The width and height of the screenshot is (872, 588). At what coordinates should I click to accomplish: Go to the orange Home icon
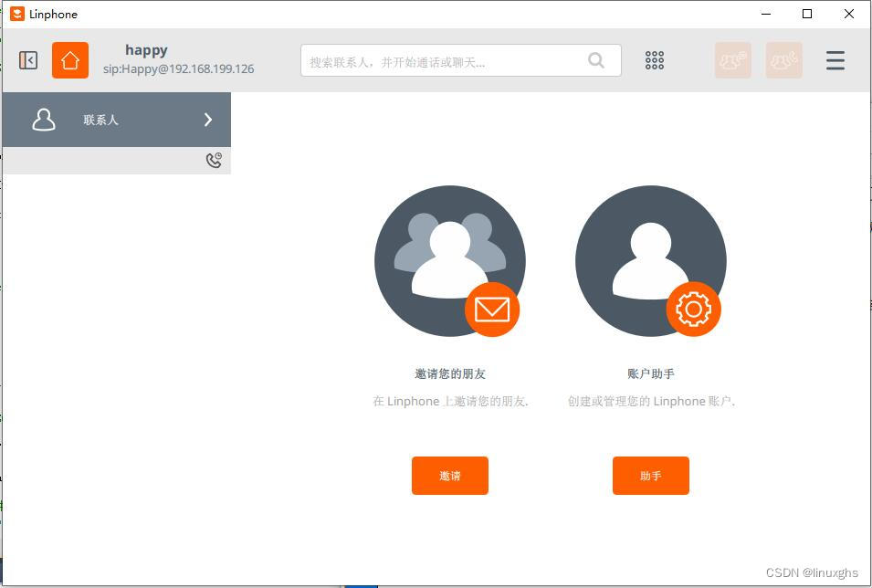point(70,60)
